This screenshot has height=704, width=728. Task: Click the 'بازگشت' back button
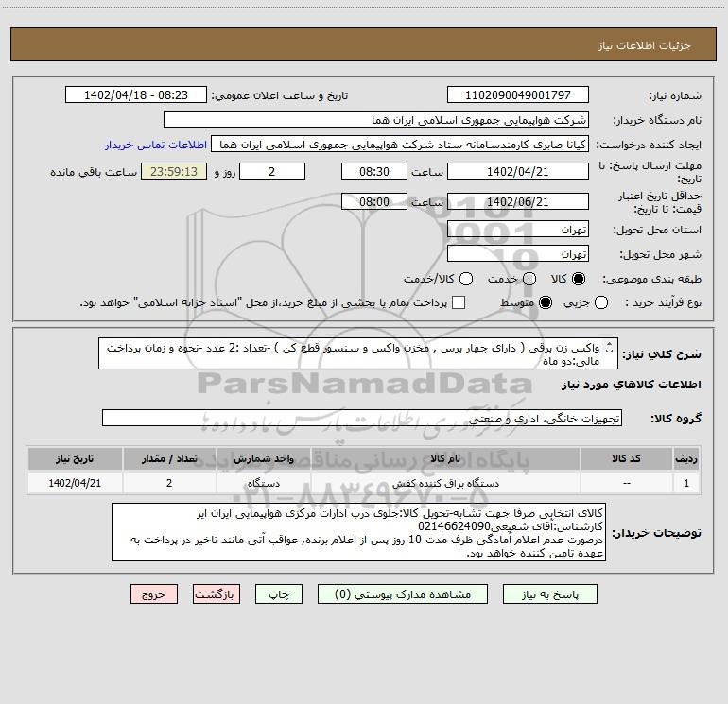[217, 594]
